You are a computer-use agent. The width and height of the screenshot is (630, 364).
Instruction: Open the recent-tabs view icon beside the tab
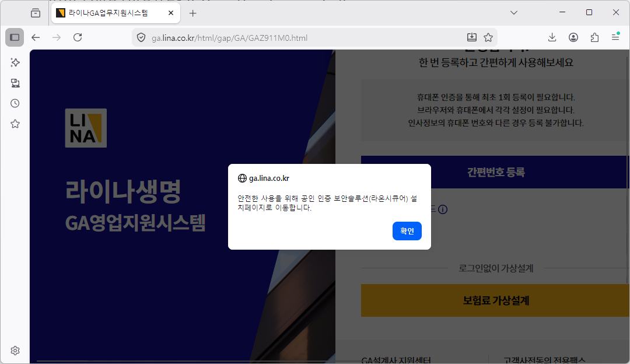pos(36,13)
